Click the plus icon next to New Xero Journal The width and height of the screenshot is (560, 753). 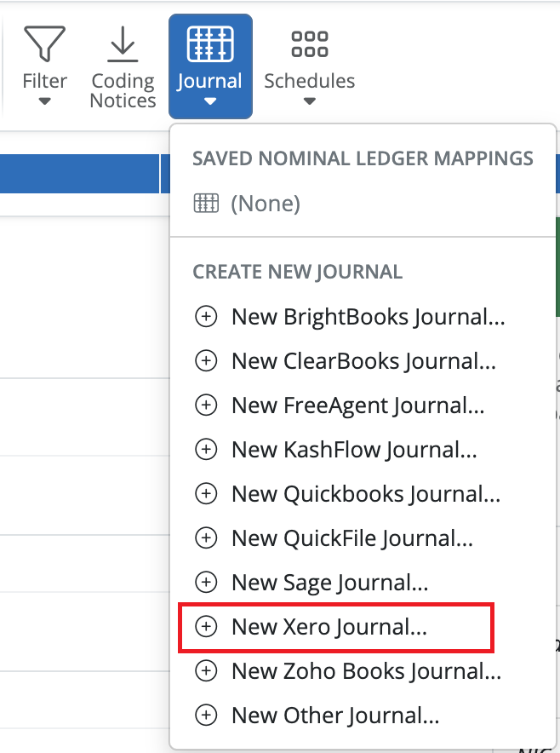(x=206, y=627)
